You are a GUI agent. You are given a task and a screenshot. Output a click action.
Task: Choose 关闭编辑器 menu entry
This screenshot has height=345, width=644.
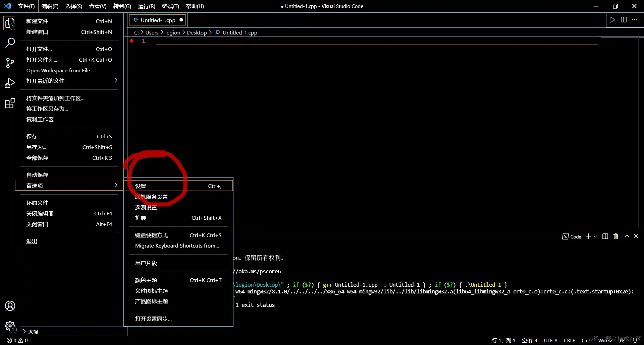coord(69,213)
